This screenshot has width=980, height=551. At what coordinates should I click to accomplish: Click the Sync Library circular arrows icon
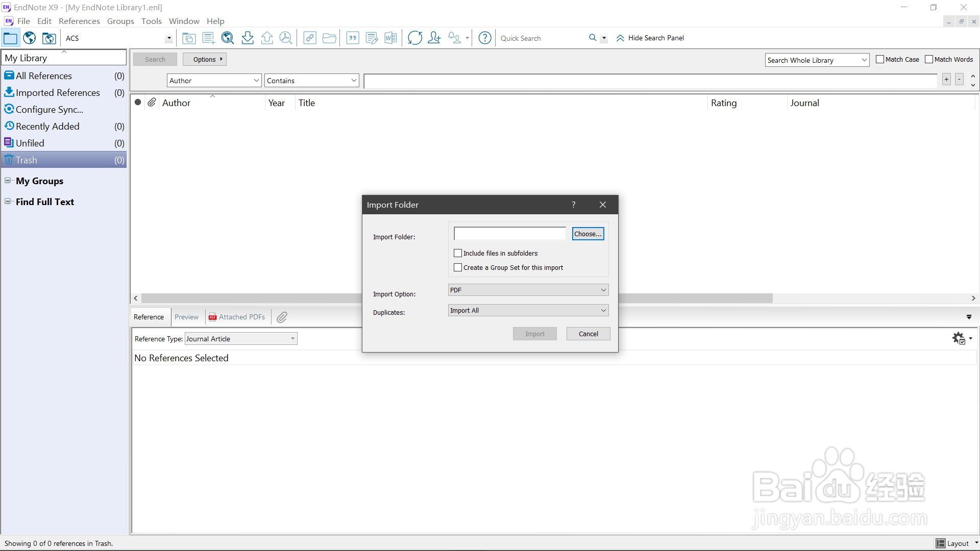pyautogui.click(x=415, y=38)
